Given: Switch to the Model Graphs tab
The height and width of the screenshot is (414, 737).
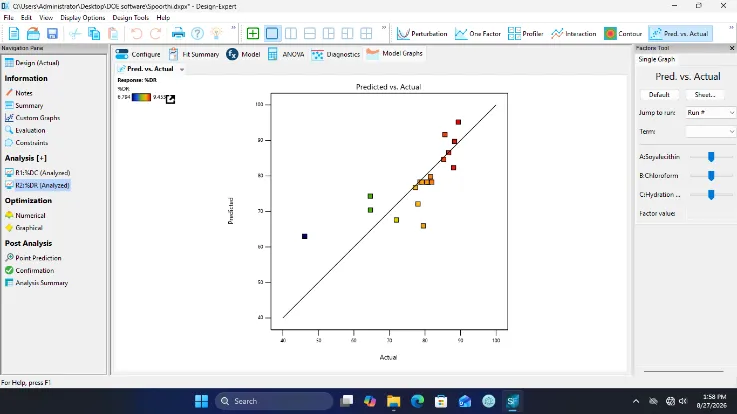Looking at the screenshot, I should 394,54.
